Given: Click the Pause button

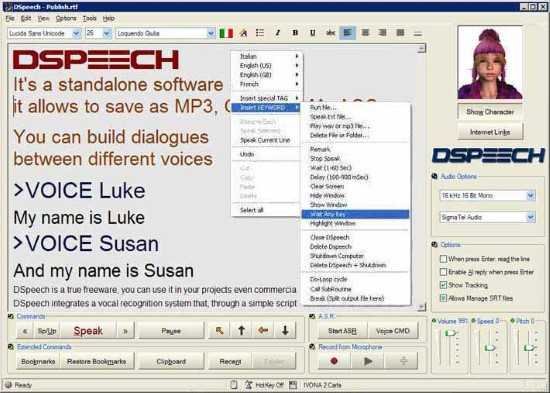Looking at the screenshot, I should click(x=171, y=331).
